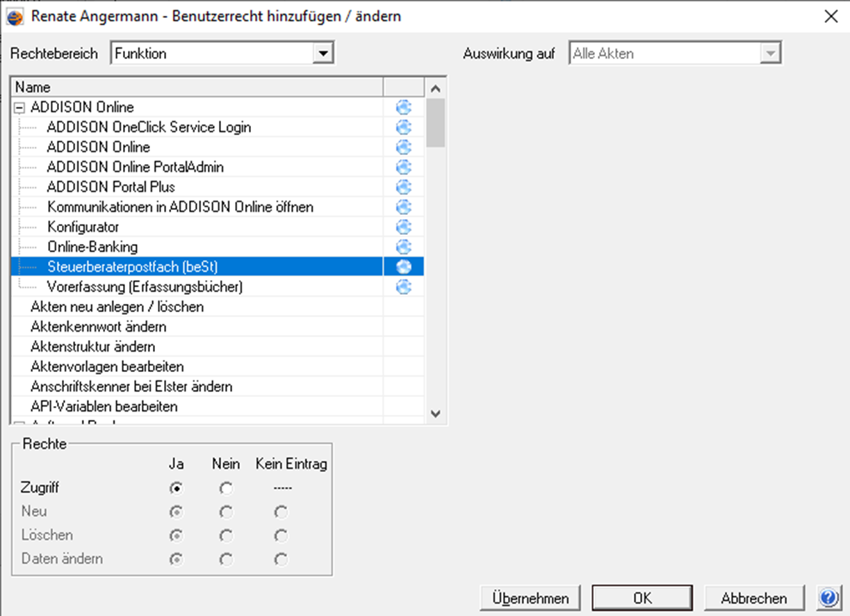Click the list scrollbar down arrow
The width and height of the screenshot is (850, 616).
coord(436,414)
